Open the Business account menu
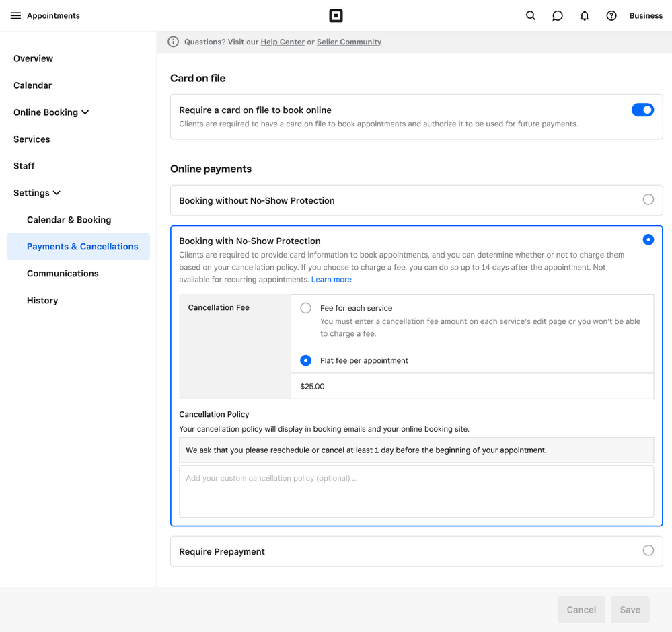 pyautogui.click(x=646, y=15)
